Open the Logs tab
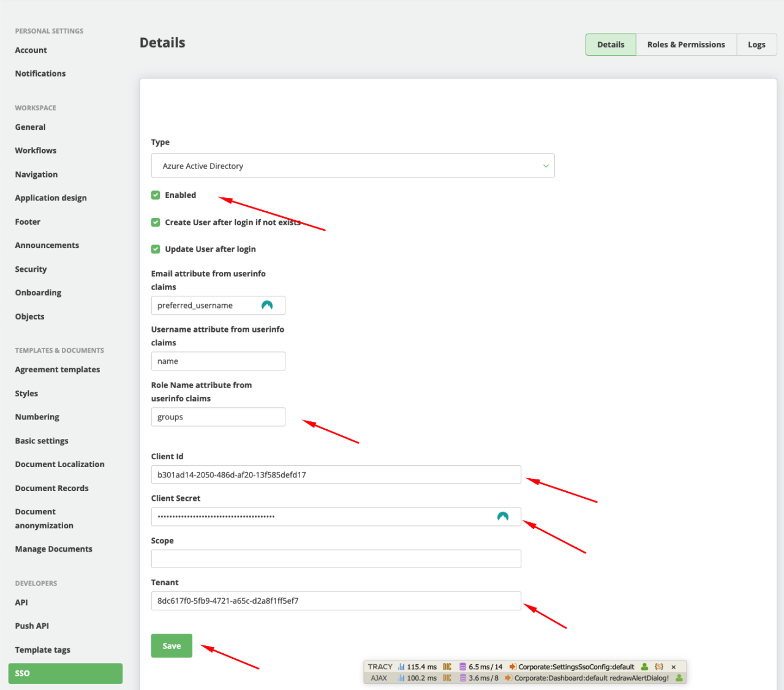 pyautogui.click(x=756, y=44)
